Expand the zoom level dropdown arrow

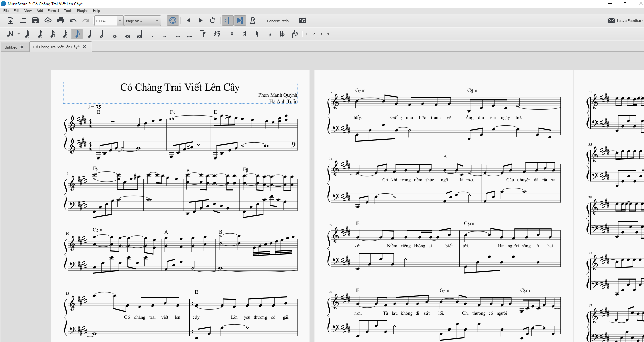(120, 21)
